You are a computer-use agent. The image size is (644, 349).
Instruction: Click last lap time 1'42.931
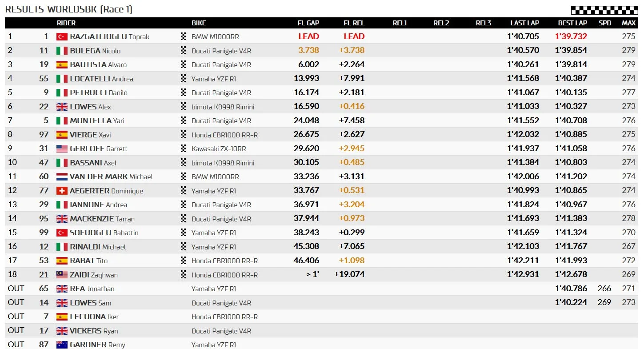point(523,274)
